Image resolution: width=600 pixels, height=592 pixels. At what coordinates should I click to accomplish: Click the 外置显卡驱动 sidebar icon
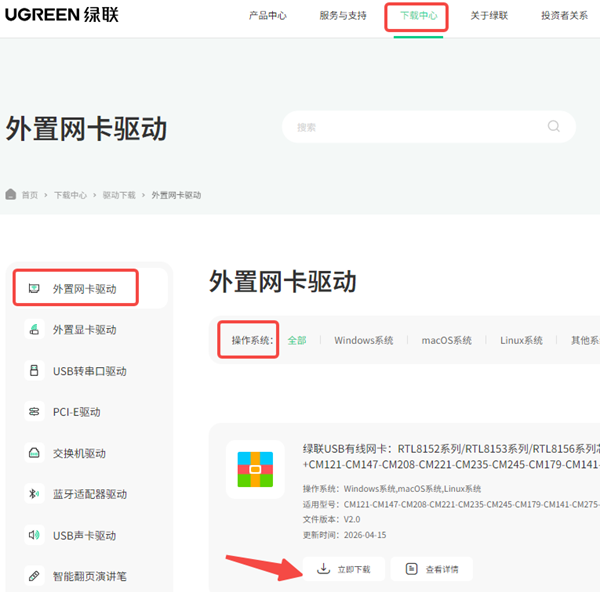34,329
